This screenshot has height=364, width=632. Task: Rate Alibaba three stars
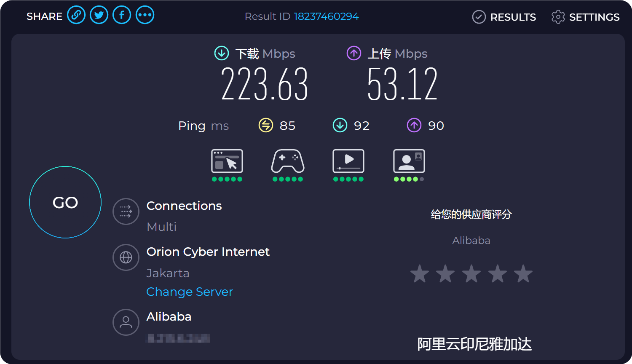click(x=471, y=274)
